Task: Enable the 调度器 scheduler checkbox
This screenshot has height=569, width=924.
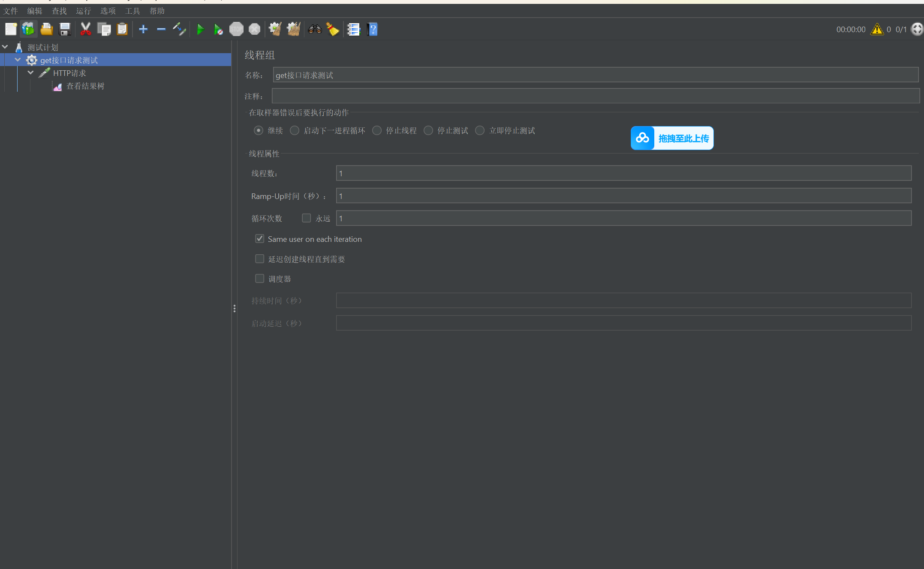Action: coord(260,279)
